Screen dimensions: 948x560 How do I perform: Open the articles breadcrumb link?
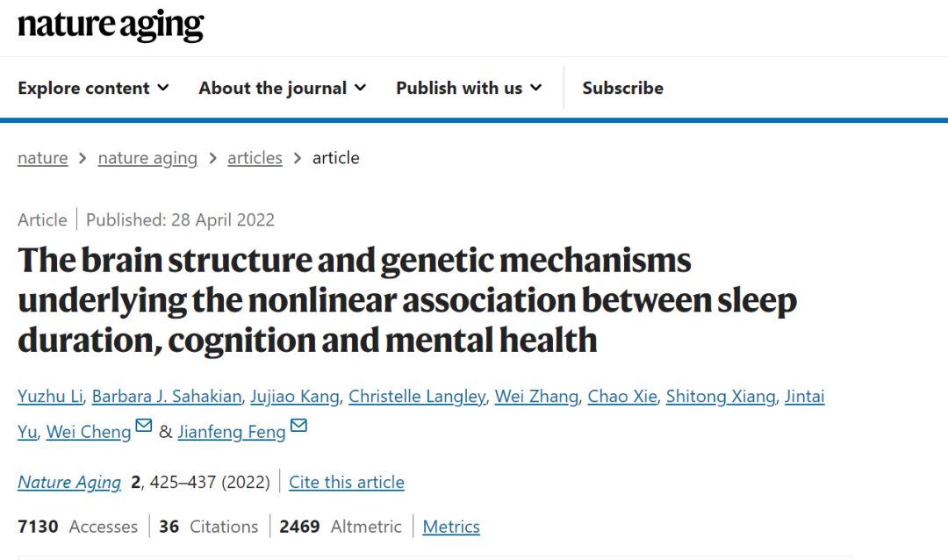255,158
